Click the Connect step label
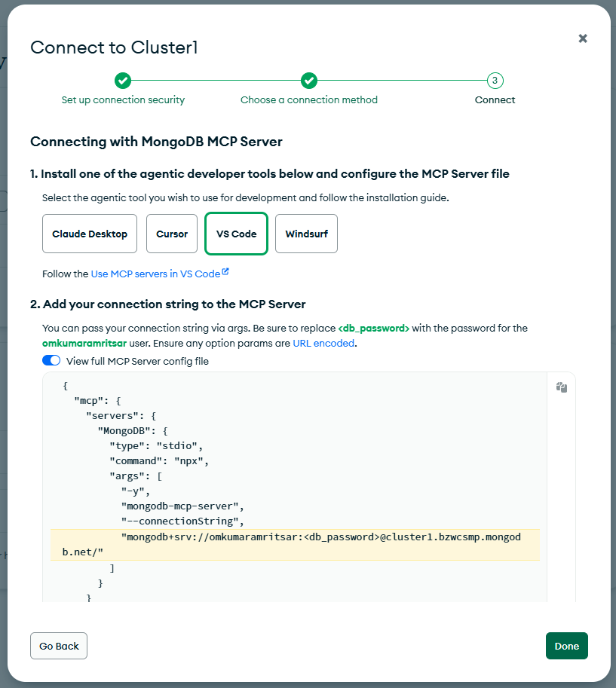The width and height of the screenshot is (616, 688). point(495,100)
